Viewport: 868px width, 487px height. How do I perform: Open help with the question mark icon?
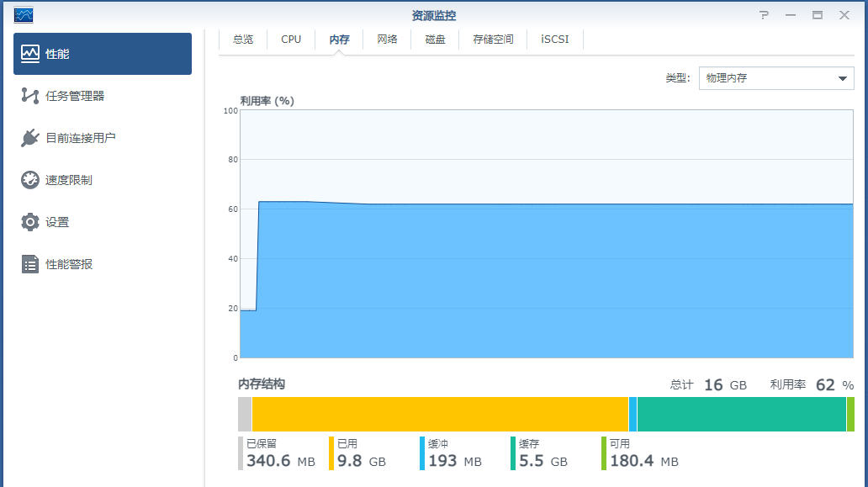(x=764, y=15)
